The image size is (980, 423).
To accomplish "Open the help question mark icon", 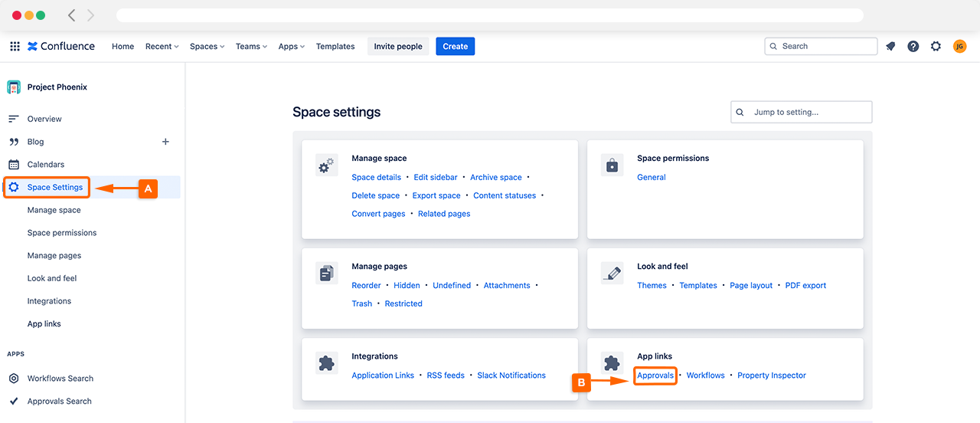I will pyautogui.click(x=913, y=47).
